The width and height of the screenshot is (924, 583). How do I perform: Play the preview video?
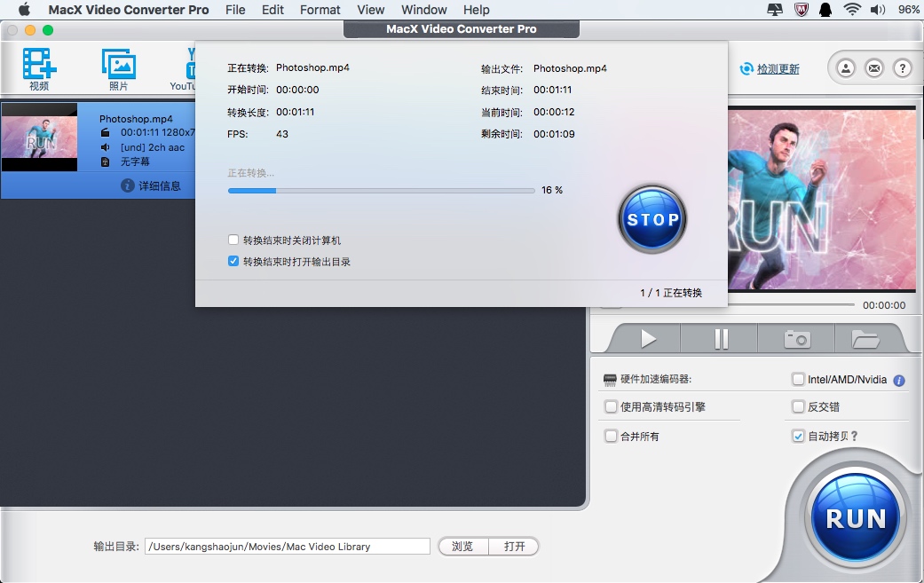point(648,339)
